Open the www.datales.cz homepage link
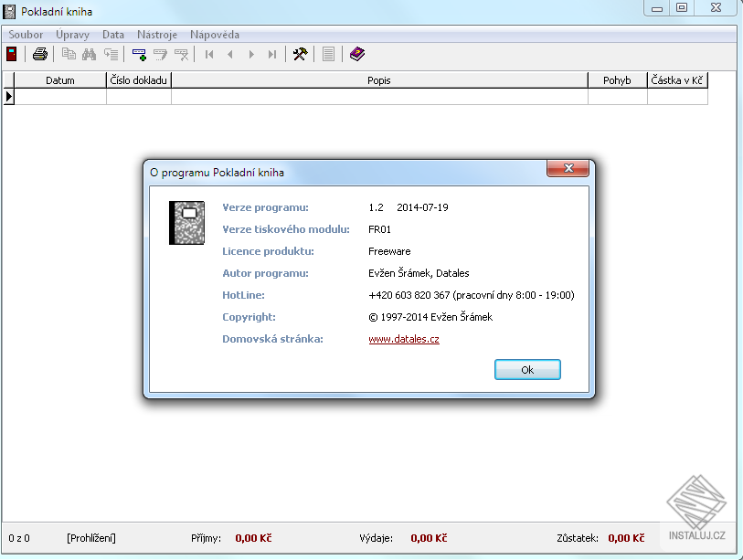The width and height of the screenshot is (743, 560). pos(404,339)
